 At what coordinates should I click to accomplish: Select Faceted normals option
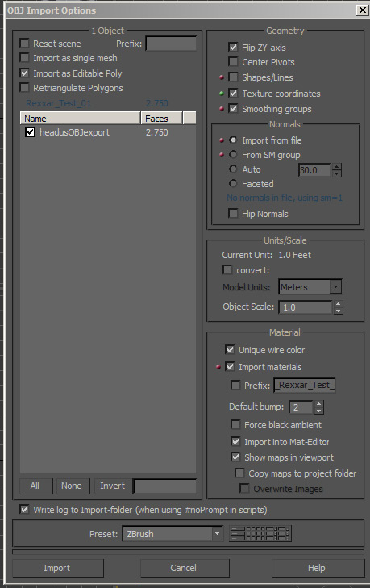point(233,183)
